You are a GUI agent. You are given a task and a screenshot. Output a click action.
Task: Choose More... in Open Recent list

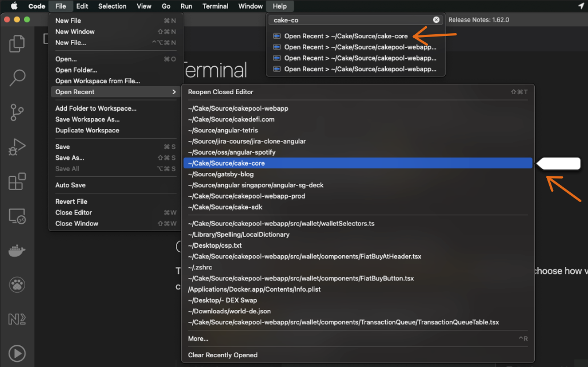[358, 338]
